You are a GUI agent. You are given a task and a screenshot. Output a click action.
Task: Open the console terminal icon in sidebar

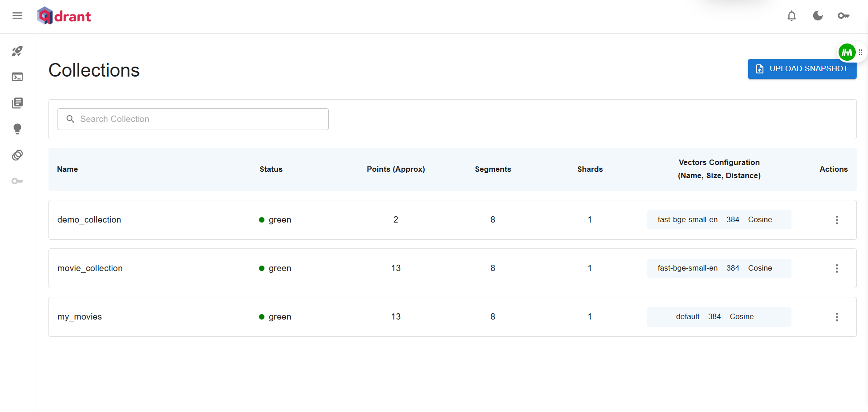pos(17,77)
